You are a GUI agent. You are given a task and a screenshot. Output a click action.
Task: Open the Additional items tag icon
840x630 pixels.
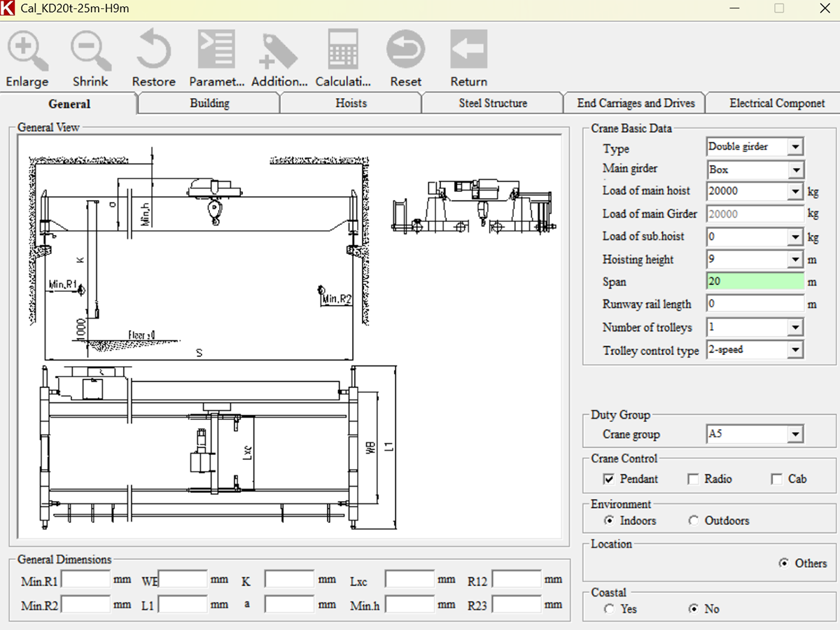pos(279,51)
